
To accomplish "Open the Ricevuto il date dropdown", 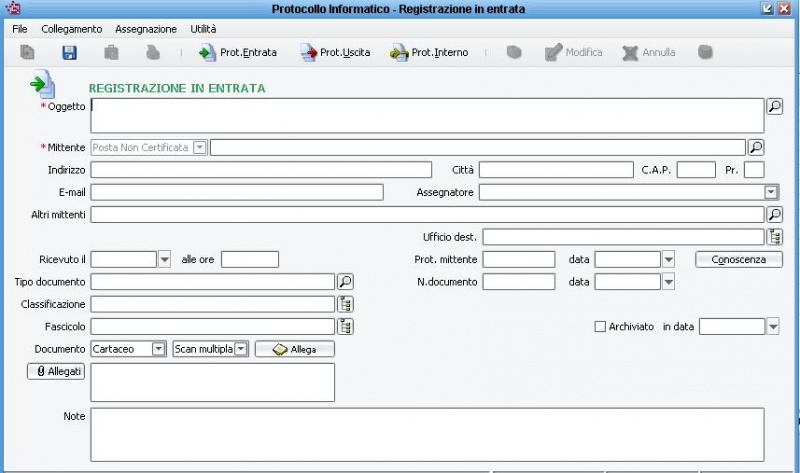I will pos(165,259).
